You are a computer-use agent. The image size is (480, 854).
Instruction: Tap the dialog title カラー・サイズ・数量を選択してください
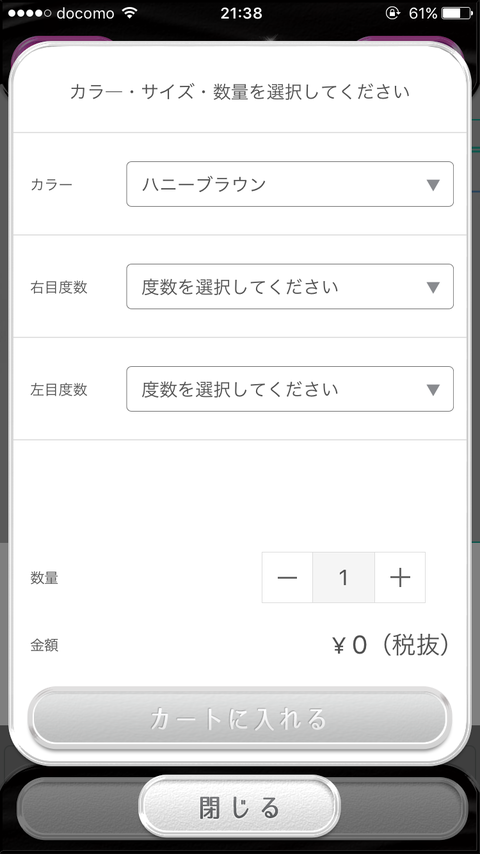240,92
